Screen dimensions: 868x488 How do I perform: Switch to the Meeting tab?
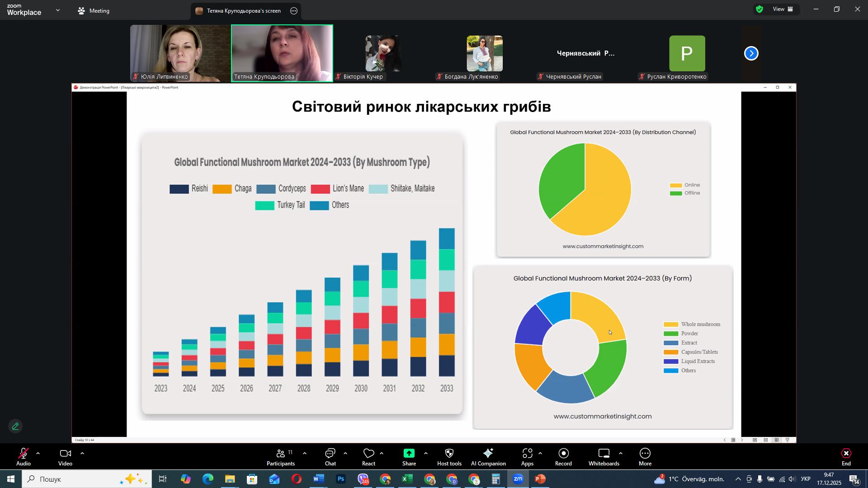pyautogui.click(x=94, y=10)
